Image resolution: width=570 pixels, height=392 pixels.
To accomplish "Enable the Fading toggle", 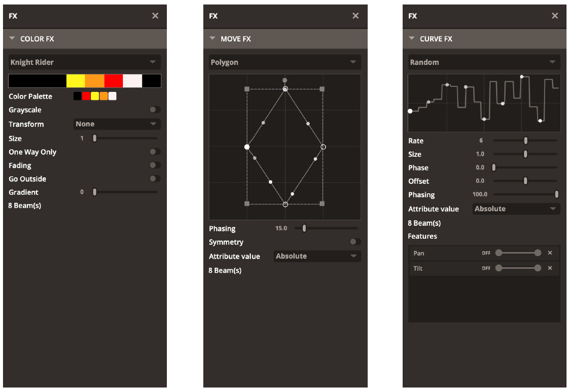I will coord(155,165).
